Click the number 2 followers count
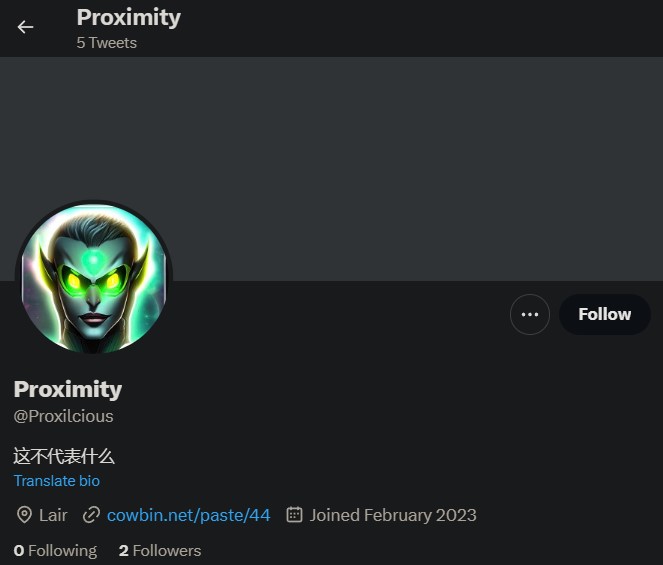The image size is (663, 565). (123, 551)
